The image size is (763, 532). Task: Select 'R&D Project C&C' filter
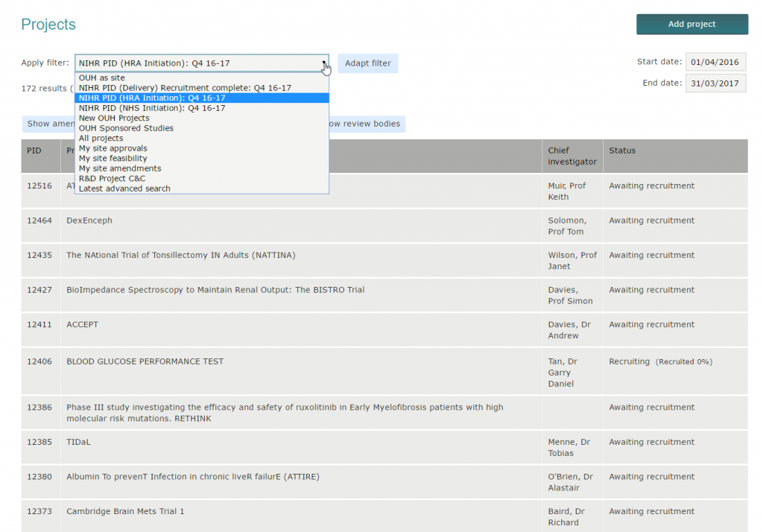(x=201, y=179)
